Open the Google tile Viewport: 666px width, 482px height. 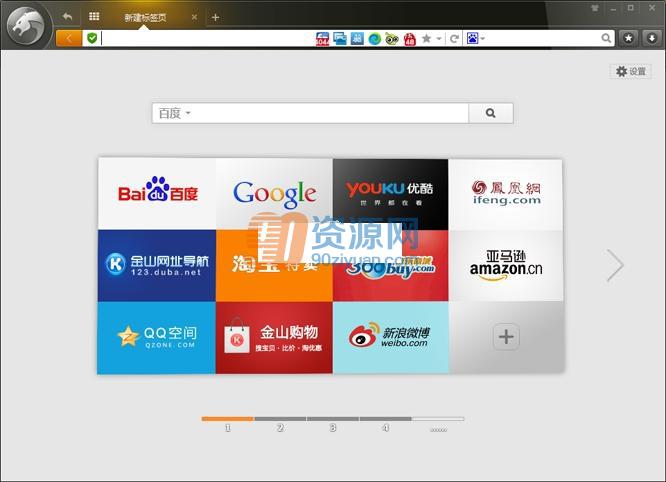click(x=274, y=194)
